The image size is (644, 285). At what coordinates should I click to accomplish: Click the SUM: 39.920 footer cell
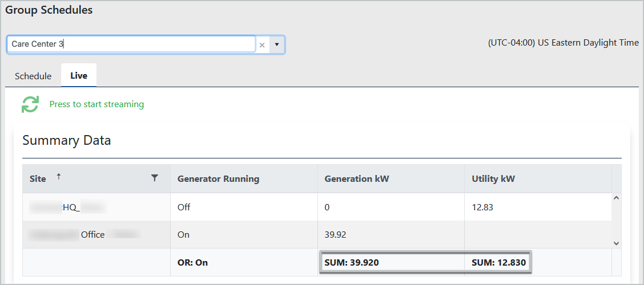point(352,263)
